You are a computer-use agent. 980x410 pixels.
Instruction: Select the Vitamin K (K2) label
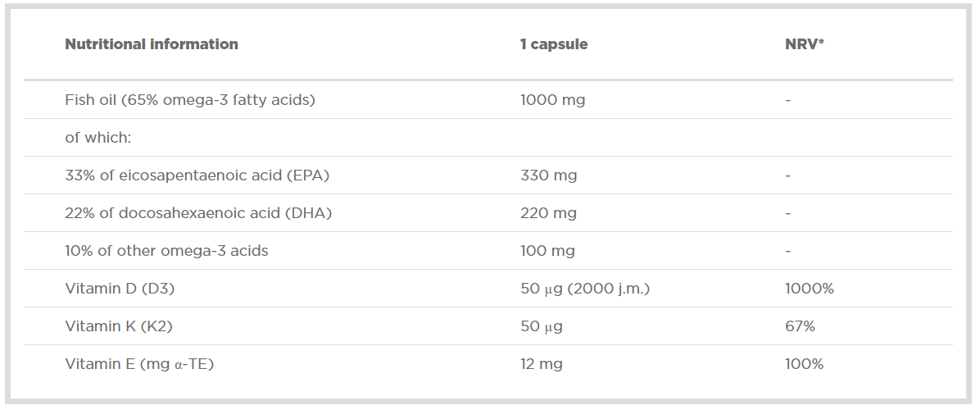point(119,326)
